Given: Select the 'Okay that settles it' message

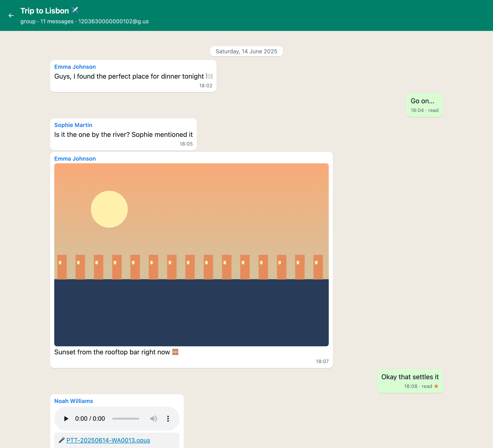Looking at the screenshot, I should (x=410, y=381).
